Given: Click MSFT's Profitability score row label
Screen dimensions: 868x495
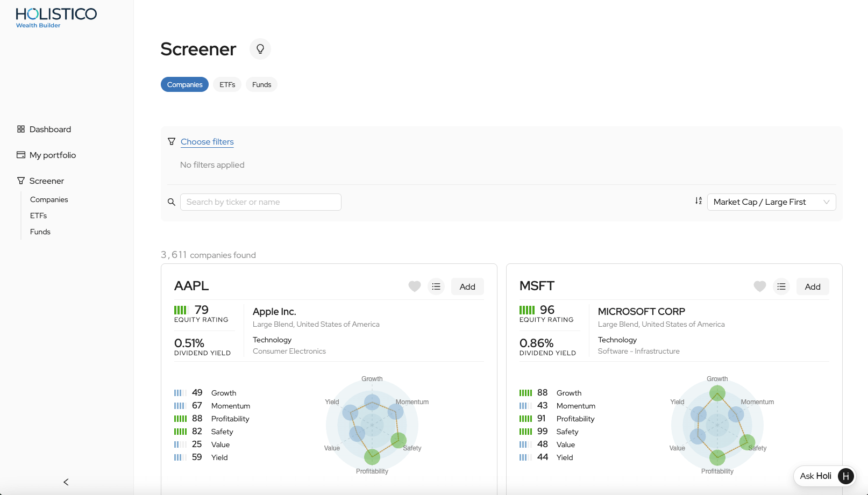Looking at the screenshot, I should click(x=575, y=419).
